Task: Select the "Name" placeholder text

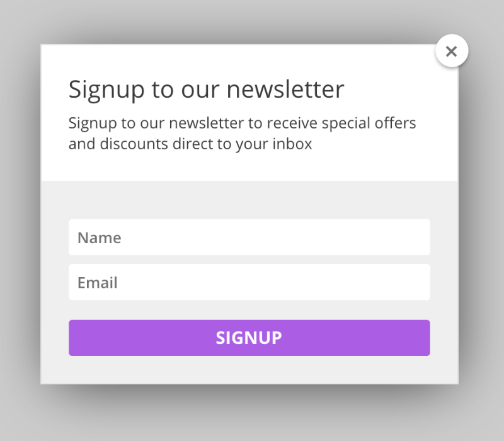Action: (x=99, y=238)
